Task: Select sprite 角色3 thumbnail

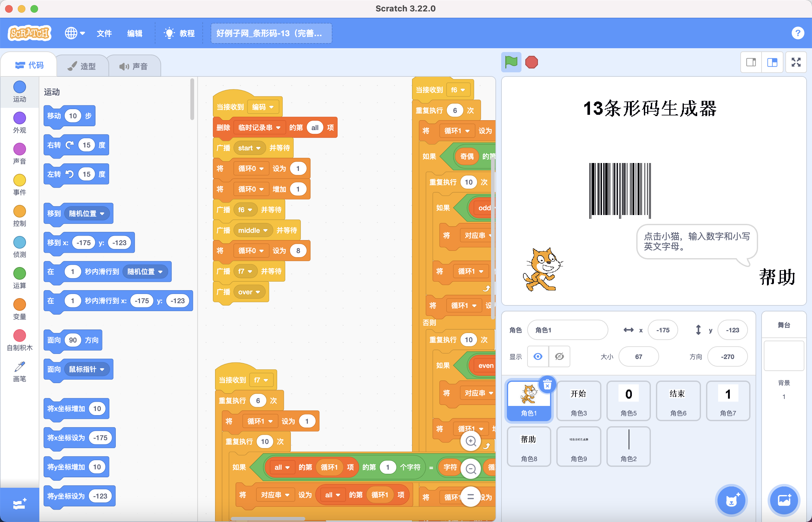Action: click(579, 401)
